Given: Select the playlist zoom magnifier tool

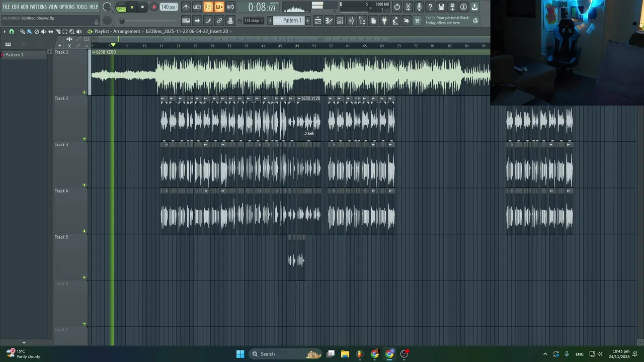Looking at the screenshot, I should pyautogui.click(x=72, y=32).
